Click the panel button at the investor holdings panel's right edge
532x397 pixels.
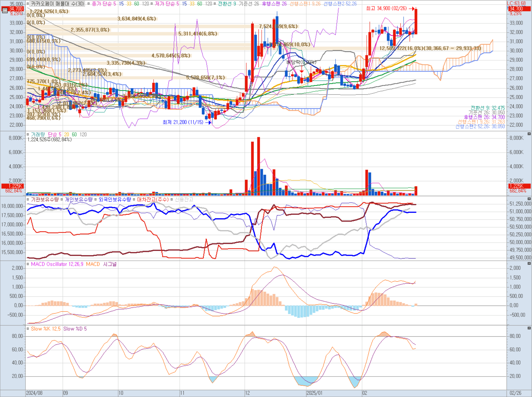tap(529, 199)
